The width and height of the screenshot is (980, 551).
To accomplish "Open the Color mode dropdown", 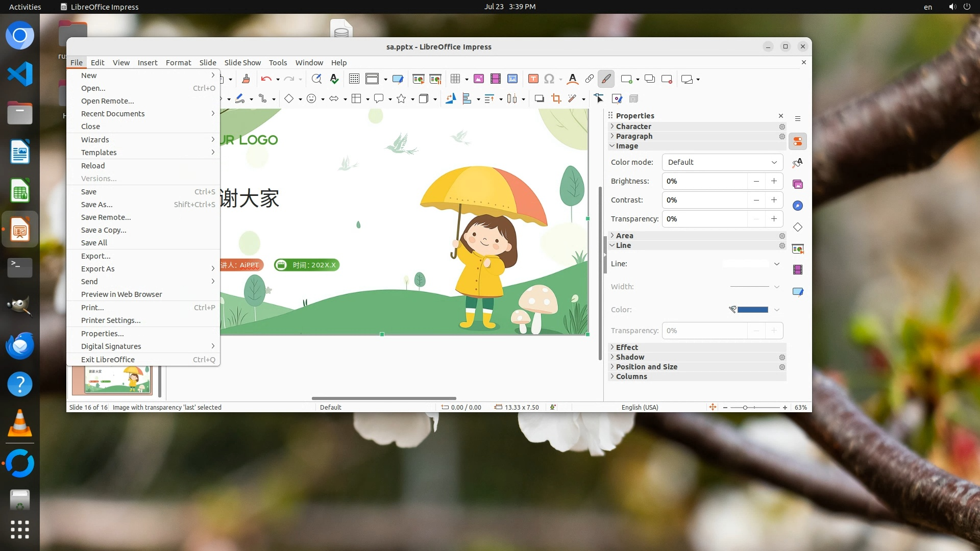I will coord(722,162).
